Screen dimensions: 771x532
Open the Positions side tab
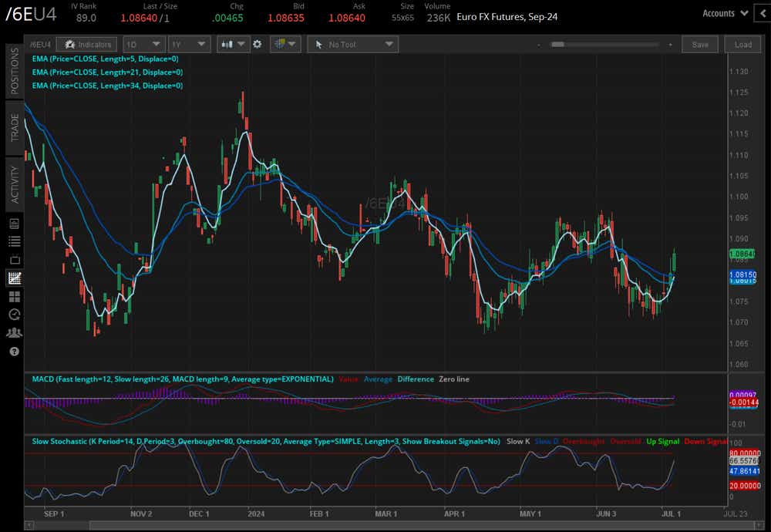(x=14, y=71)
